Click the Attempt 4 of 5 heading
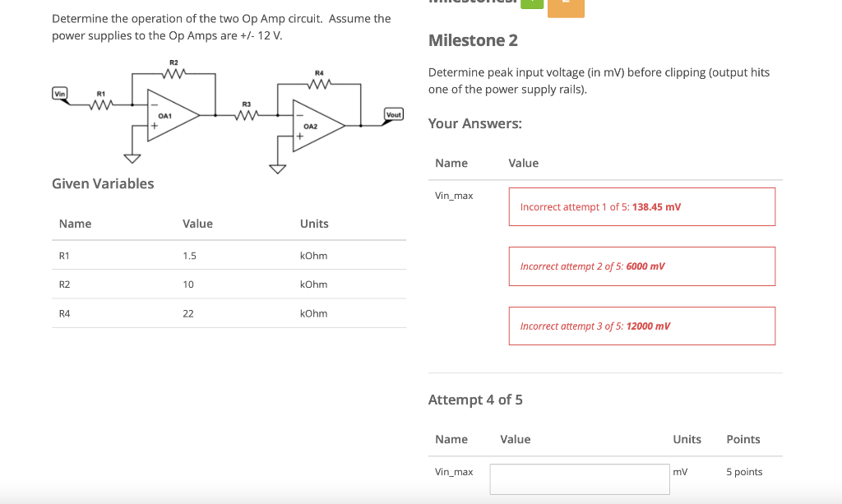842x504 pixels. coord(475,399)
